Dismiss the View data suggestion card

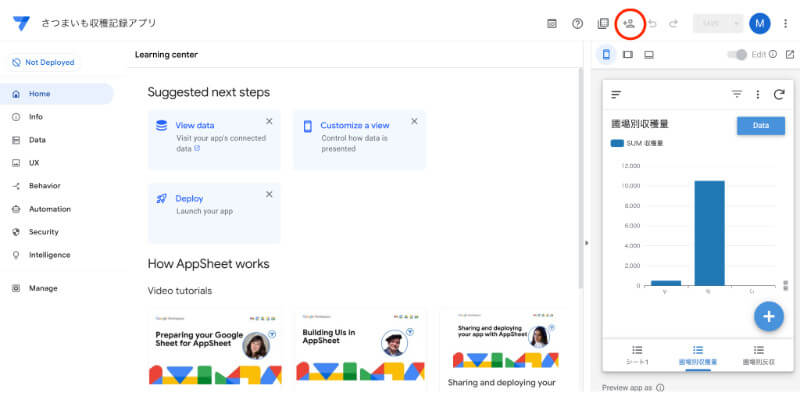pyautogui.click(x=269, y=121)
